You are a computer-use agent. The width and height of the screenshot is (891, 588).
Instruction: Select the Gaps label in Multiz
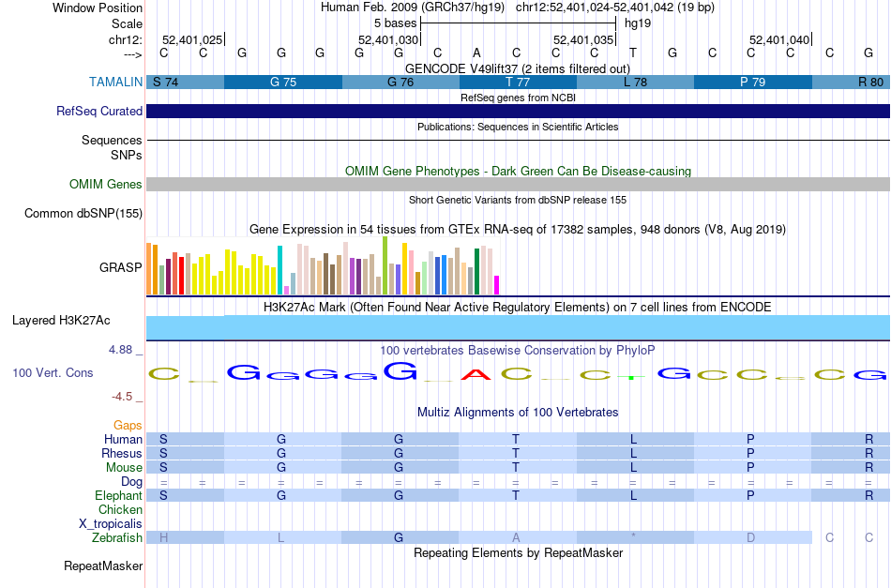tap(128, 425)
